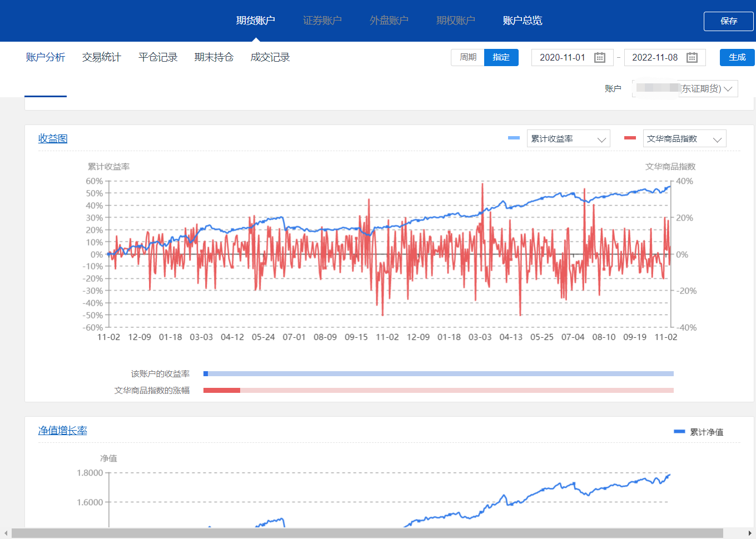Click the 净值 axis title
Screen dimensions: 756x539
108,458
